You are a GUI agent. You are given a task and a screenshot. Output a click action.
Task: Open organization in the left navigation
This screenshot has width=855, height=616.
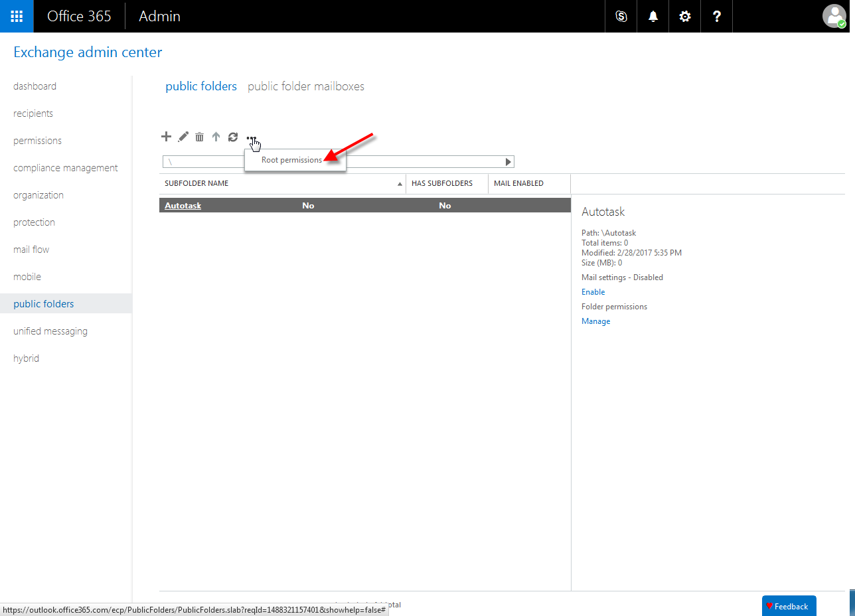click(x=39, y=195)
